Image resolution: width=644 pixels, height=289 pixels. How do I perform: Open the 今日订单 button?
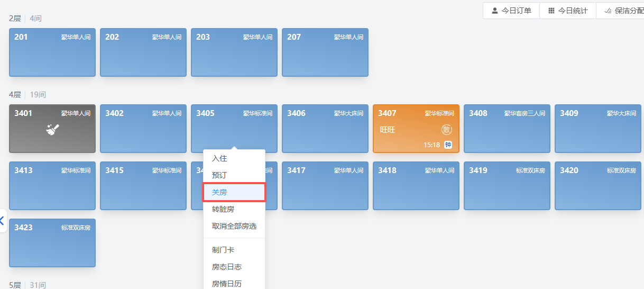511,11
